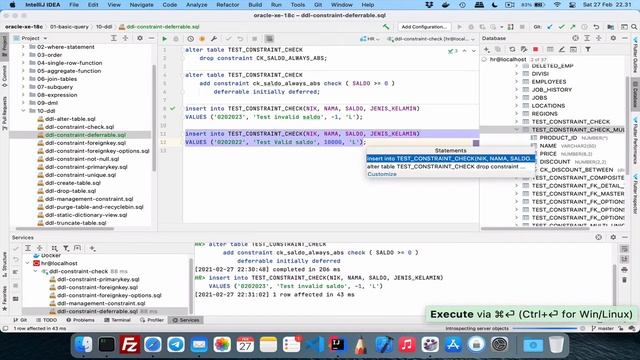Select the LOCATIONS table in the Database panel
This screenshot has height=360, width=640.
coord(548,106)
